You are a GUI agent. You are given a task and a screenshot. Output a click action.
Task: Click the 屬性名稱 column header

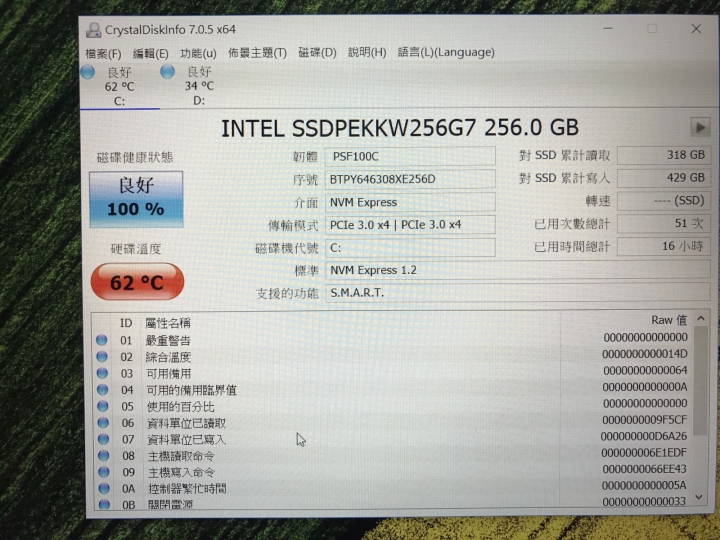(x=168, y=323)
